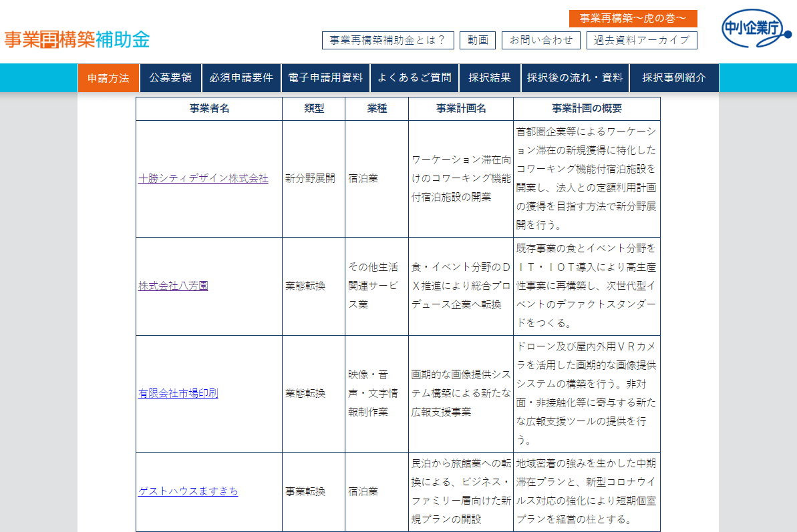Click the 事業再構築補助金とは? button
This screenshot has width=797, height=532.
point(388,40)
